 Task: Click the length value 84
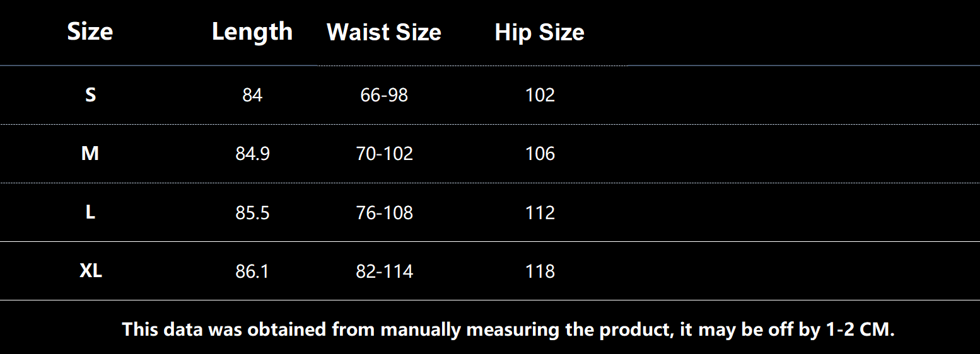tap(252, 95)
